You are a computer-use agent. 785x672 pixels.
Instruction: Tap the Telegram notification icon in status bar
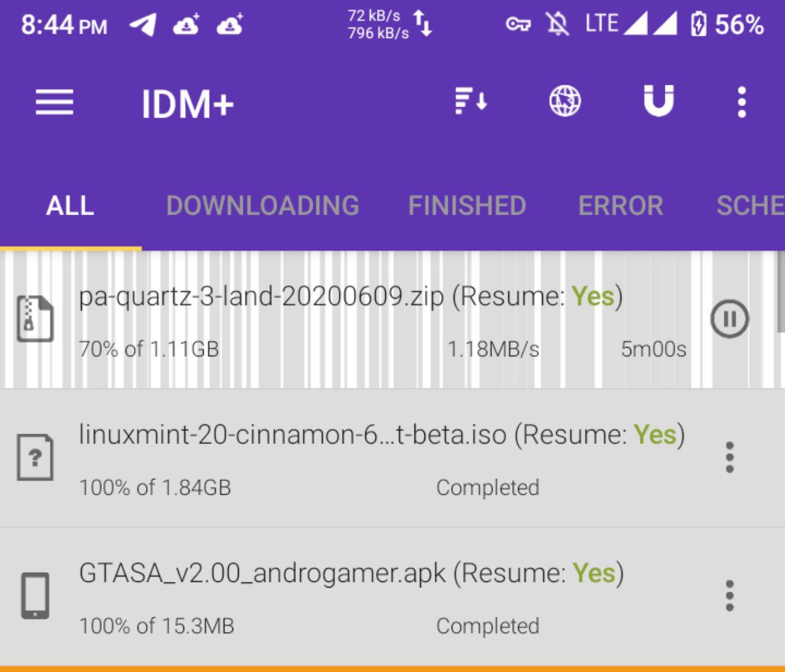tap(143, 25)
